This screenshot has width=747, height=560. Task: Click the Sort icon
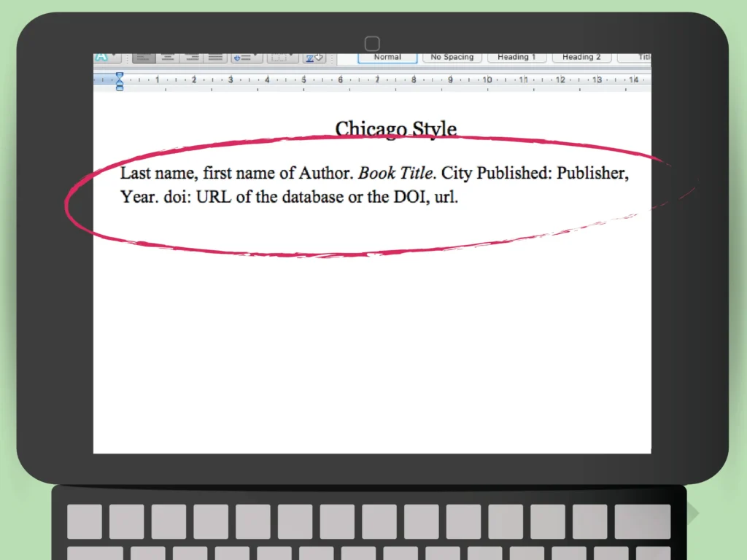314,57
